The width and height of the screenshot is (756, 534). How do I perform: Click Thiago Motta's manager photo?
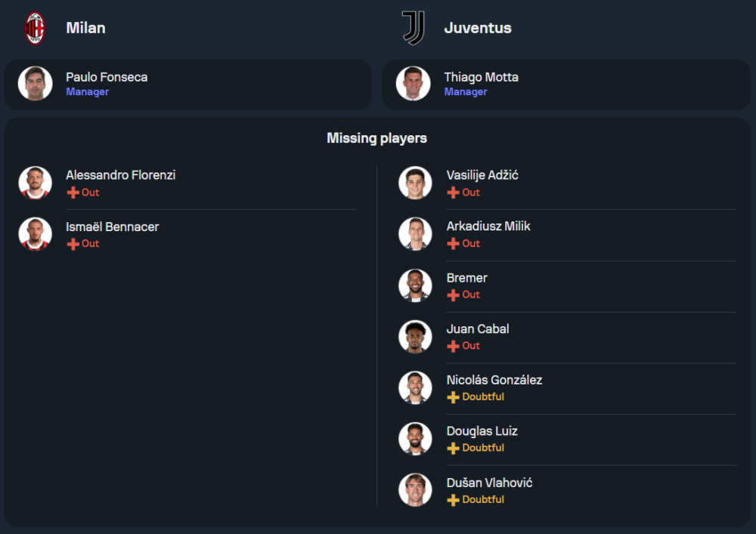click(414, 83)
